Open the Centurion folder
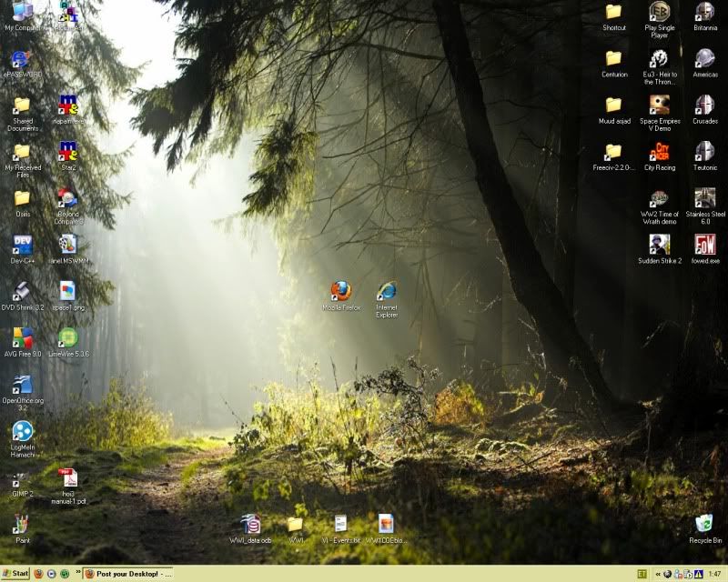 coord(613,64)
